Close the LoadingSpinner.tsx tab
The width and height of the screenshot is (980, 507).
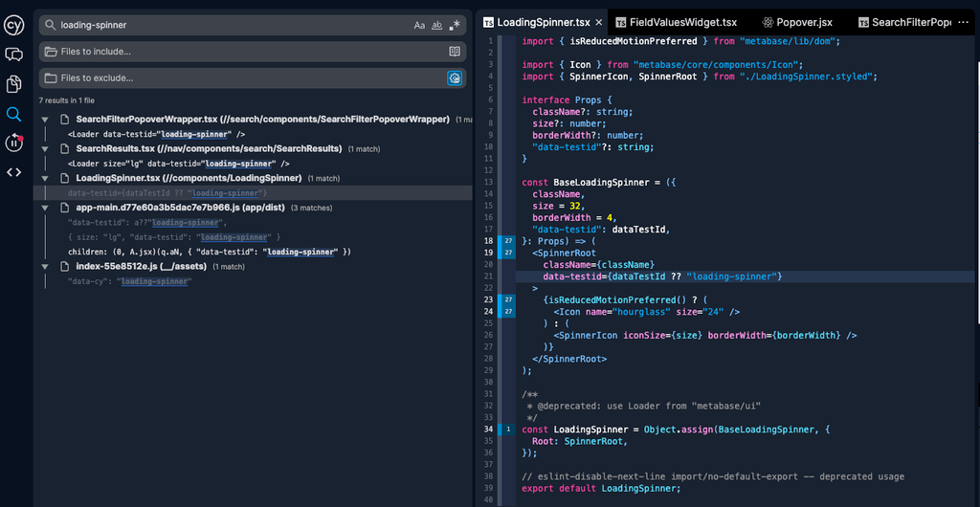coord(600,22)
